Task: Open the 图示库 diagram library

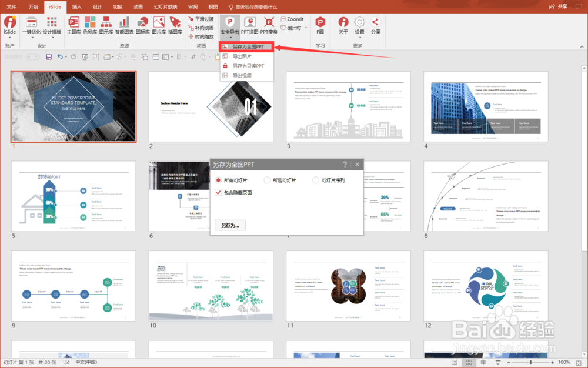Action: pyautogui.click(x=106, y=25)
